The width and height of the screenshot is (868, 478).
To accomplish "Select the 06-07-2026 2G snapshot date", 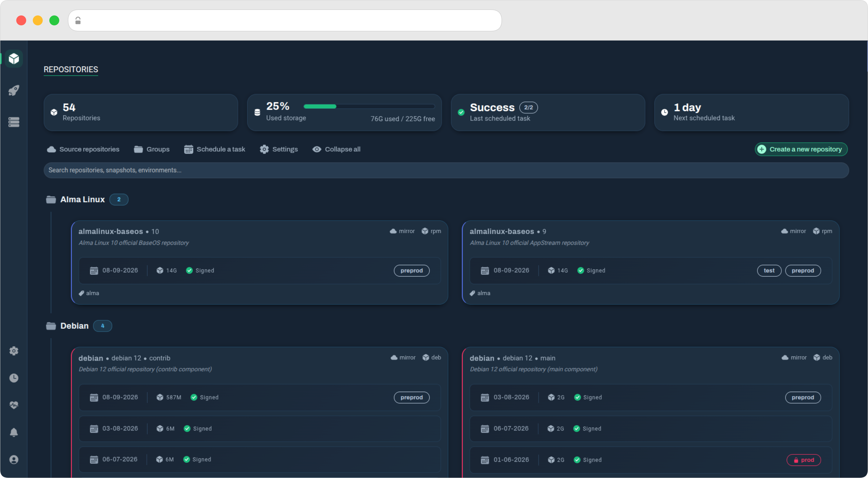I will (x=511, y=429).
